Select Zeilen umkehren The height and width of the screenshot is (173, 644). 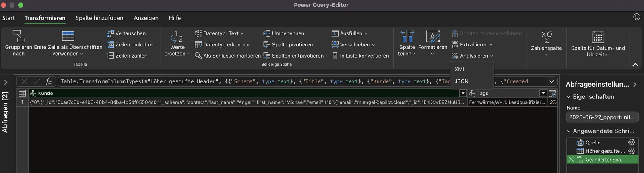pos(131,45)
